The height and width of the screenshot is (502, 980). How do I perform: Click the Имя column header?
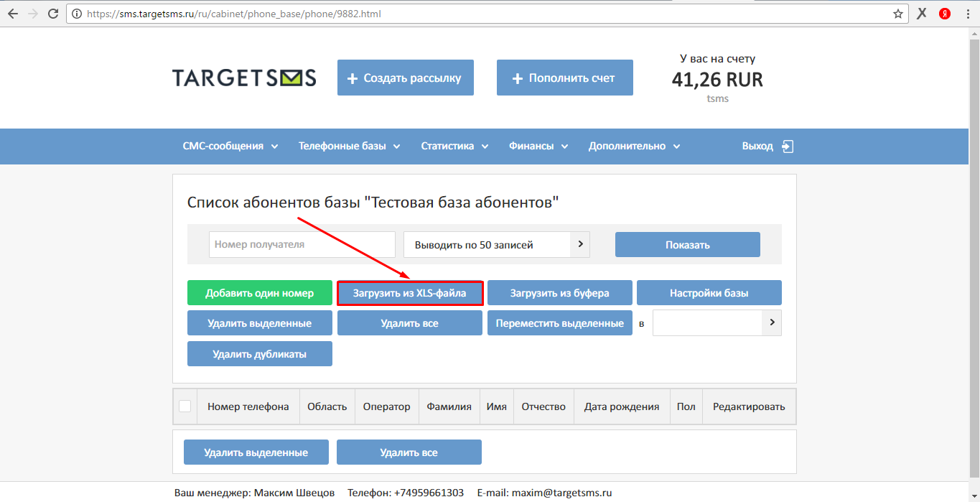(497, 406)
